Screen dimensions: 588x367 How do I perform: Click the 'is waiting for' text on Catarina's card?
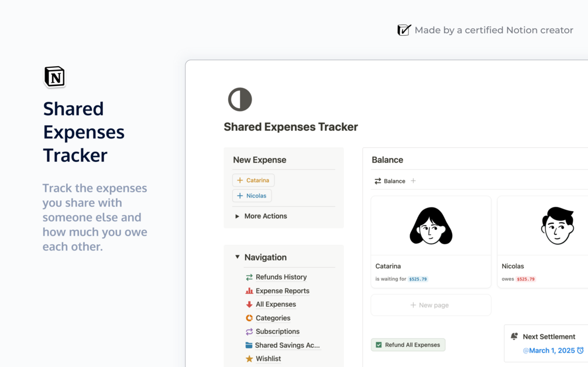pyautogui.click(x=391, y=279)
